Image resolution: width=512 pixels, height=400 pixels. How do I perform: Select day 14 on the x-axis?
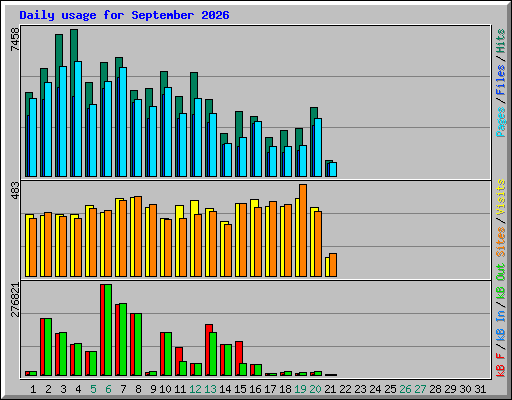[225, 389]
